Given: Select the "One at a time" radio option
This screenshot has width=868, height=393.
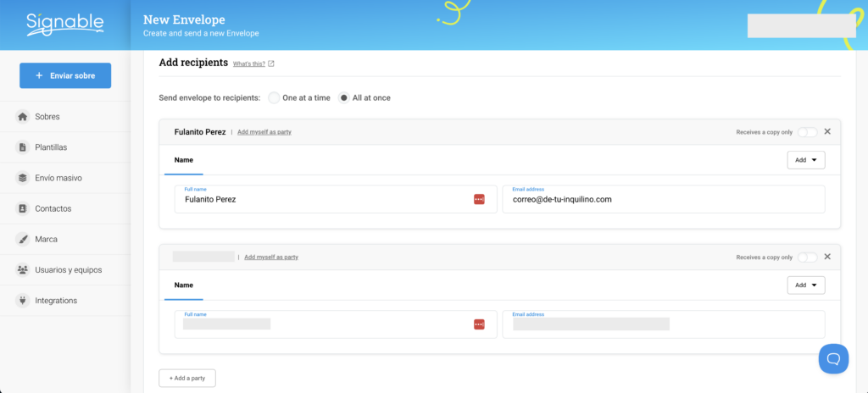Looking at the screenshot, I should [x=274, y=98].
